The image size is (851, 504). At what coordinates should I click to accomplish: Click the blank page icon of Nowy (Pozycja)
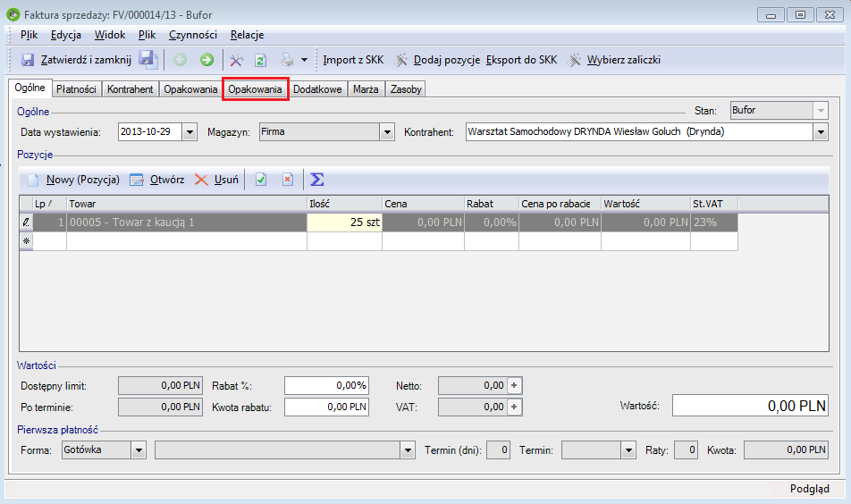(x=33, y=180)
